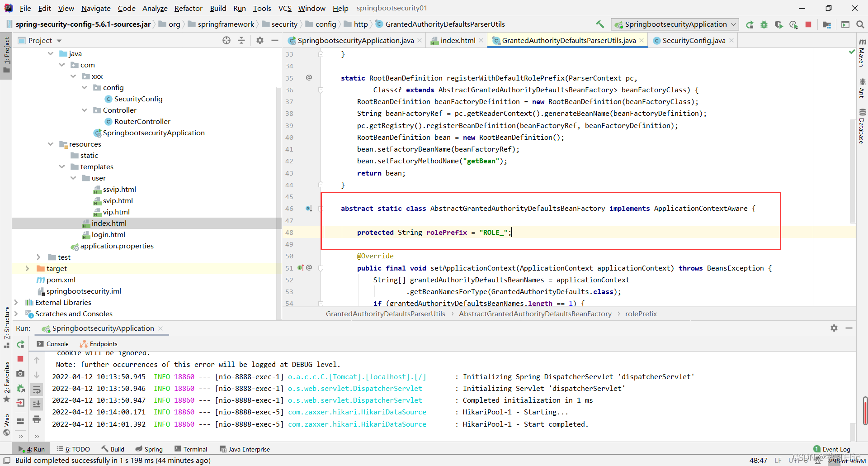Click the red Stop icon in top toolbar
This screenshot has height=466, width=868.
pos(808,24)
